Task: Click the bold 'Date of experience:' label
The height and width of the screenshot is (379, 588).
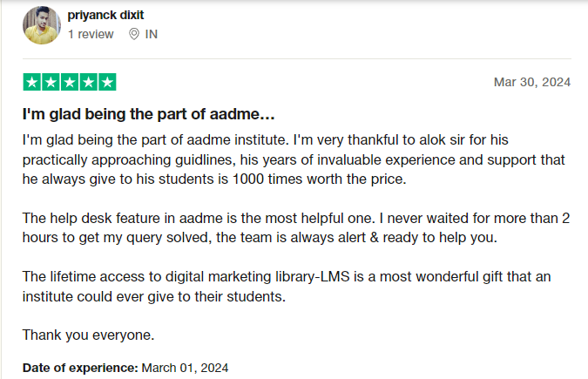Action: 80,368
